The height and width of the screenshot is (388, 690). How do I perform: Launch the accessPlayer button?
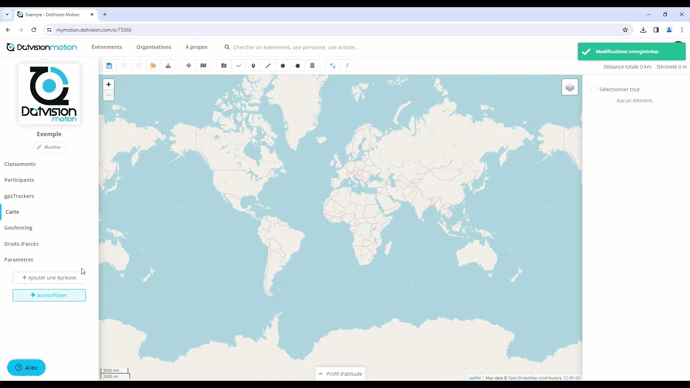click(49, 295)
